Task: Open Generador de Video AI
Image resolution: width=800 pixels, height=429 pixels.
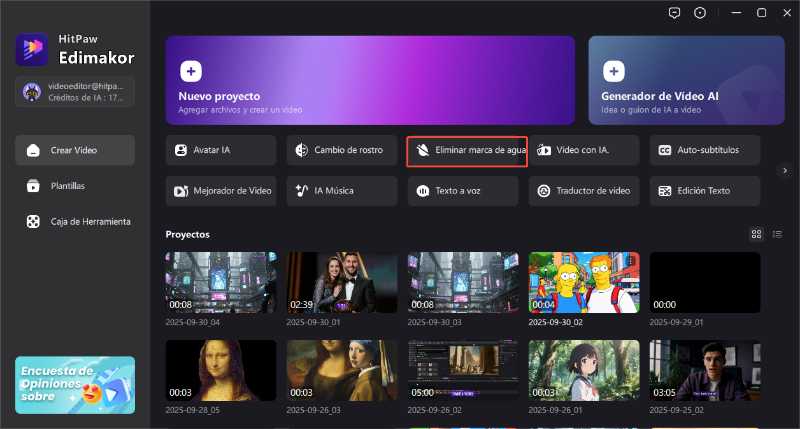Action: pos(686,80)
